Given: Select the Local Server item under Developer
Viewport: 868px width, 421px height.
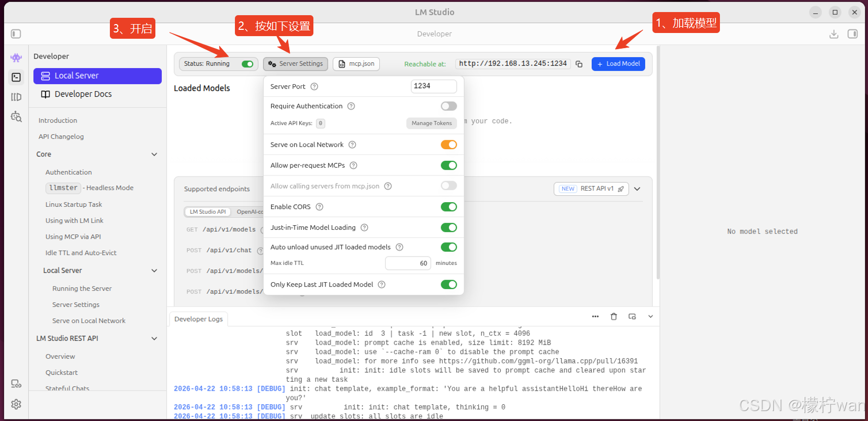Looking at the screenshot, I should (x=97, y=76).
